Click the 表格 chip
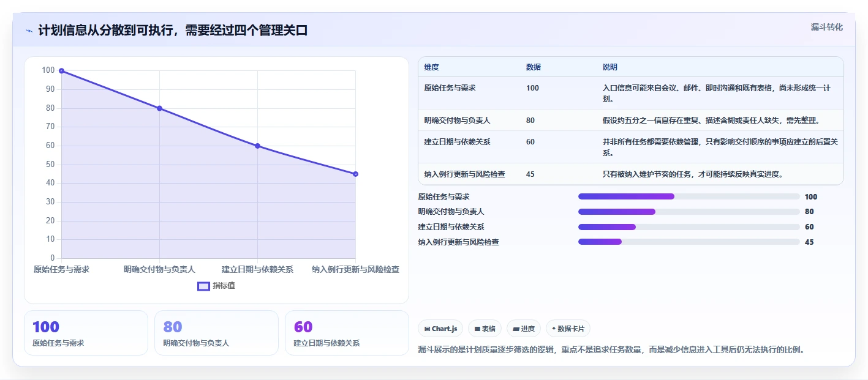The width and height of the screenshot is (868, 380). pos(485,329)
